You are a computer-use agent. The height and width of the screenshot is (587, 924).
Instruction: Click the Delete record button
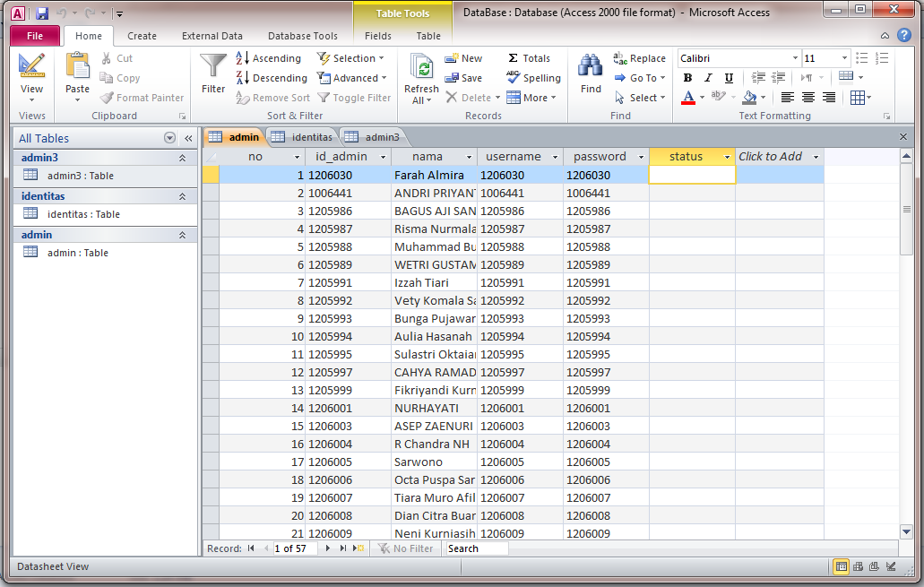click(x=472, y=98)
